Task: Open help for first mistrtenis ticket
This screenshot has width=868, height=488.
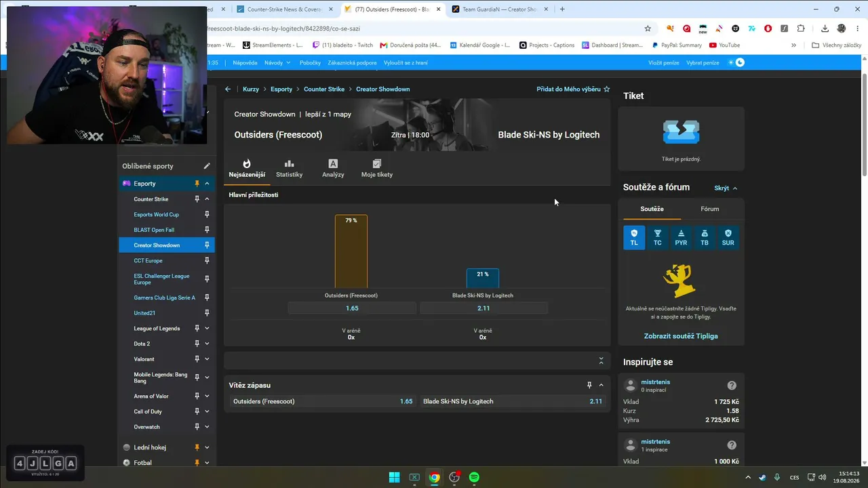Action: pyautogui.click(x=732, y=386)
